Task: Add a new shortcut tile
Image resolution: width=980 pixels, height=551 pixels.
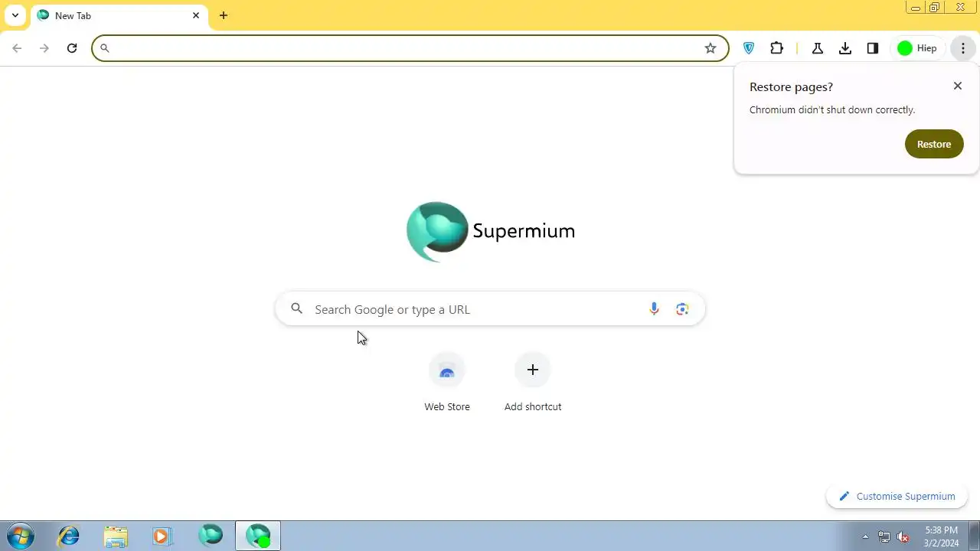Action: coord(533,381)
